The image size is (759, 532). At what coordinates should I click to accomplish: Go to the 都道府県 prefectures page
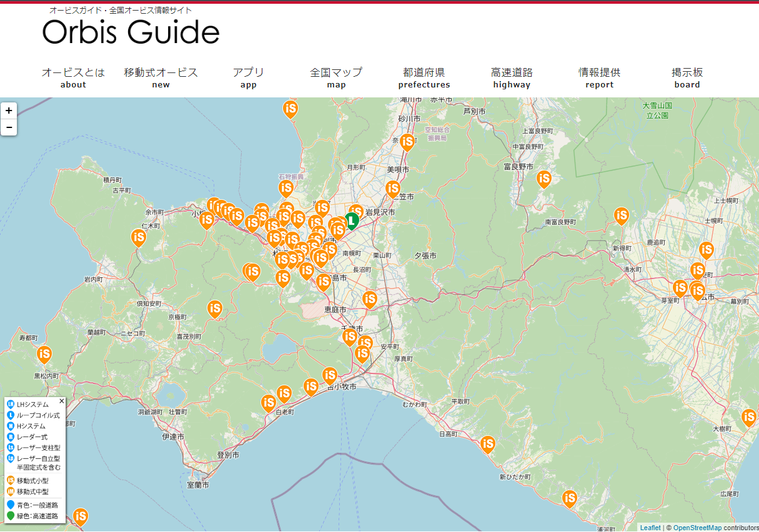click(424, 77)
